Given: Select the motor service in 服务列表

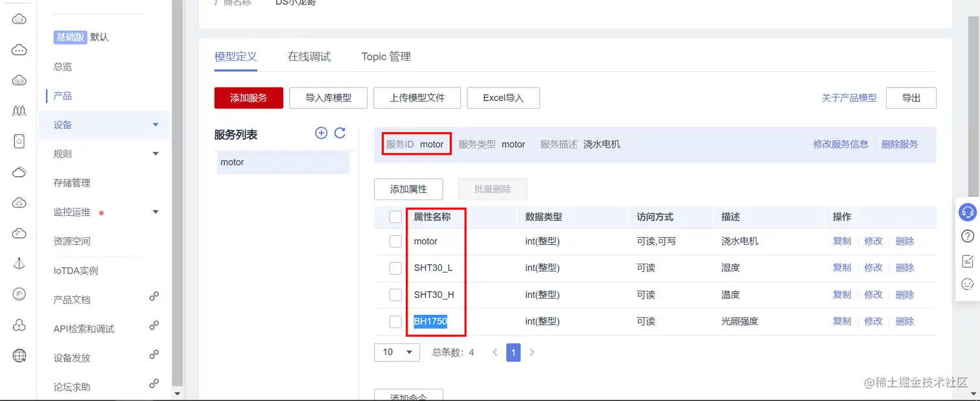Looking at the screenshot, I should coord(283,162).
